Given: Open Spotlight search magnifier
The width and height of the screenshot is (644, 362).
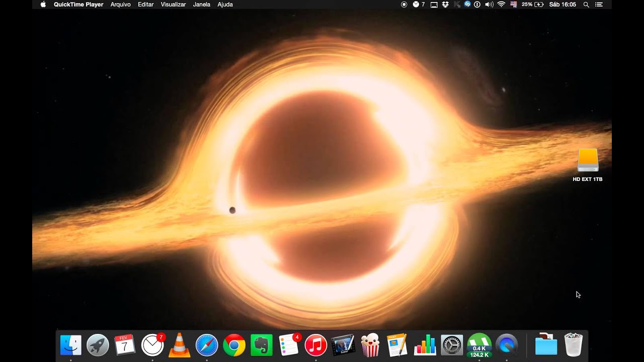Looking at the screenshot, I should tap(586, 5).
